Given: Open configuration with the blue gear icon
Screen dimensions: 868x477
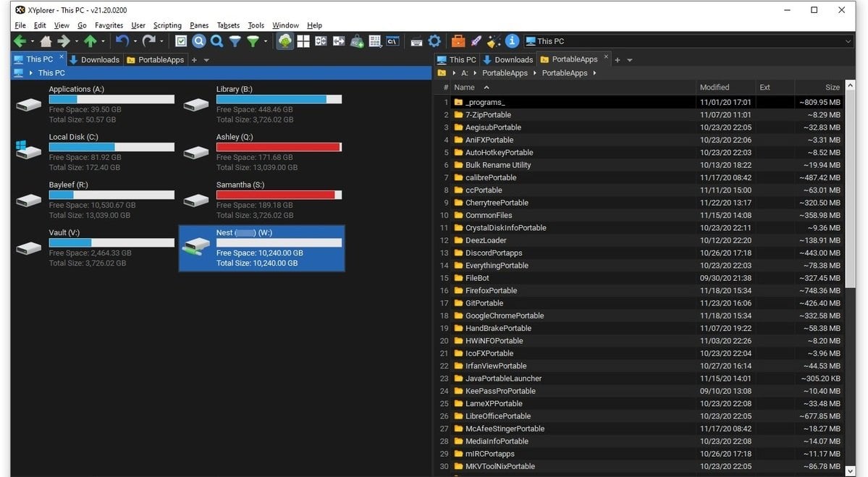Looking at the screenshot, I should click(434, 41).
